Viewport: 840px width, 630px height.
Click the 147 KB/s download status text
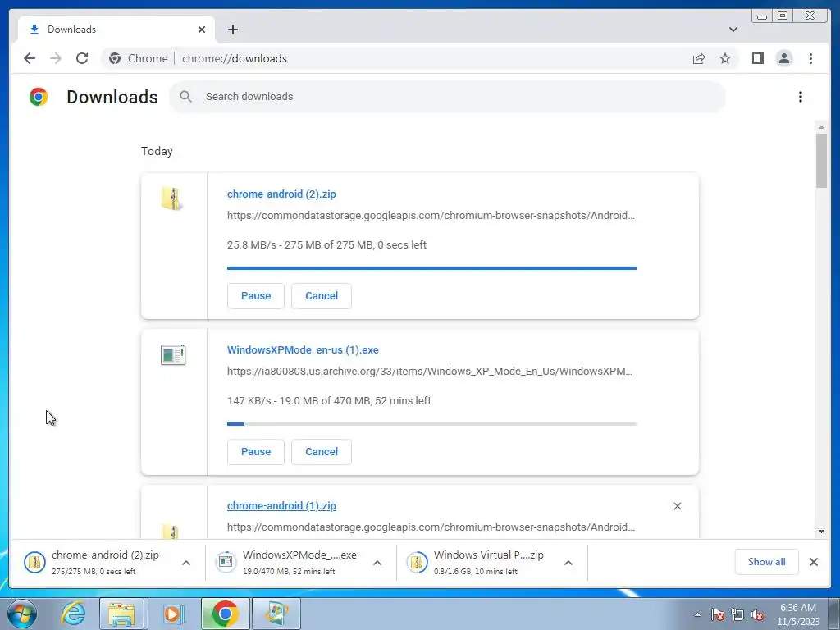(x=329, y=400)
